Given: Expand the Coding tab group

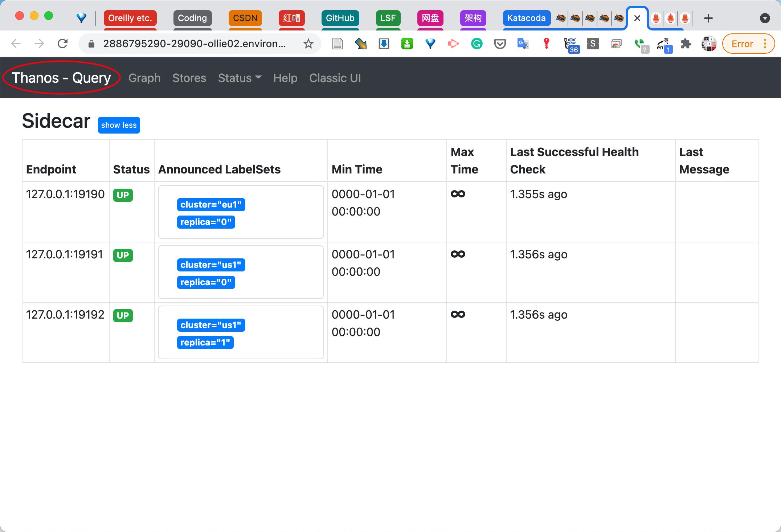Looking at the screenshot, I should (192, 18).
